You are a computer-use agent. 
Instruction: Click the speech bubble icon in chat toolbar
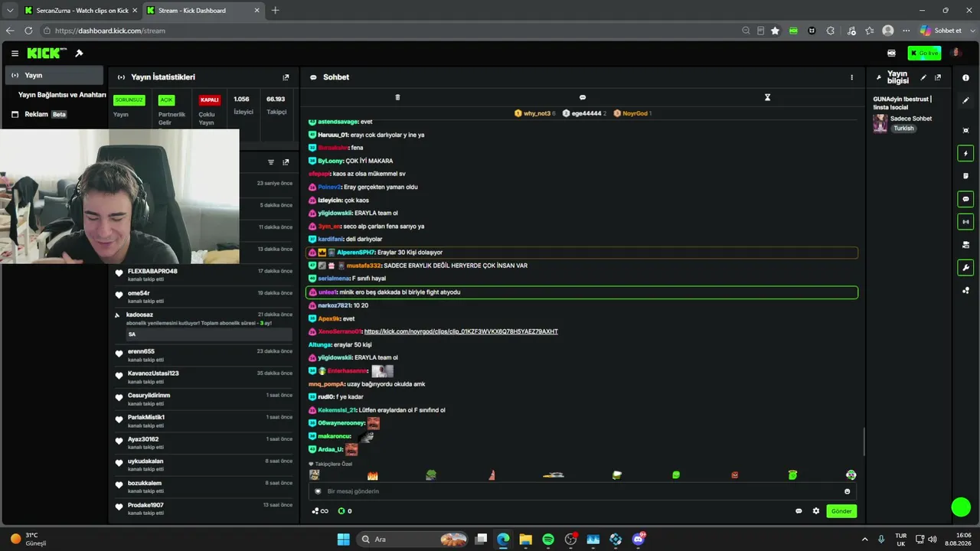(583, 97)
